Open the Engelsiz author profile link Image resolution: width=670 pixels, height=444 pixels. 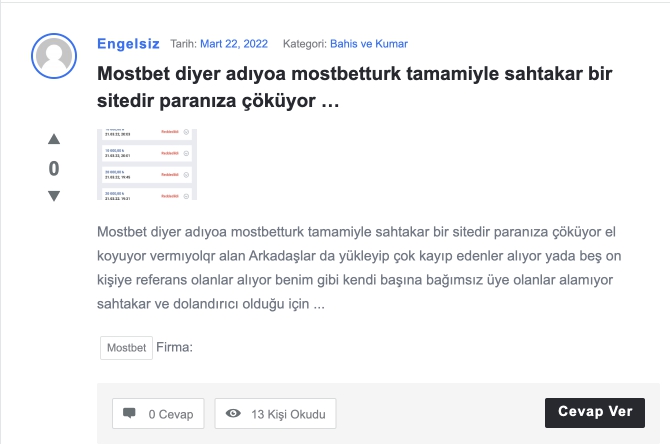128,44
